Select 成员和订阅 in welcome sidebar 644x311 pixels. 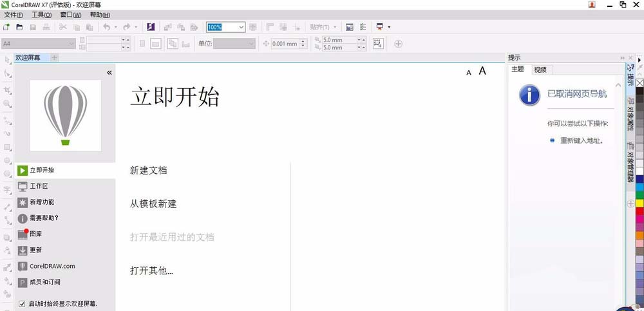click(x=65, y=282)
